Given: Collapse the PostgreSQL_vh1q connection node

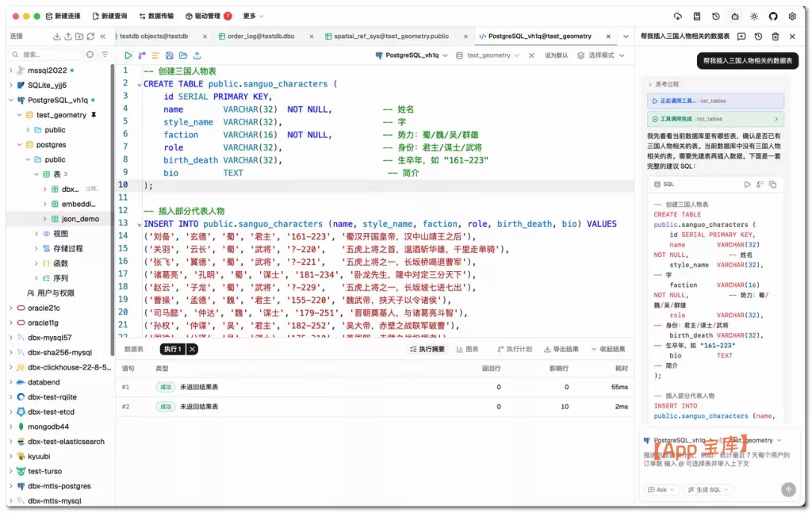Looking at the screenshot, I should pyautogui.click(x=11, y=101).
